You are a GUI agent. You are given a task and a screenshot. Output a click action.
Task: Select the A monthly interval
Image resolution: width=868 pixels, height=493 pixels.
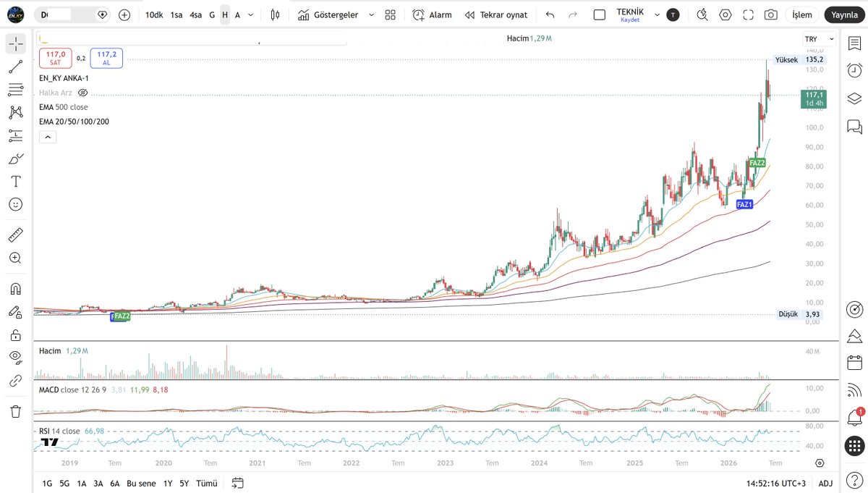click(x=237, y=14)
